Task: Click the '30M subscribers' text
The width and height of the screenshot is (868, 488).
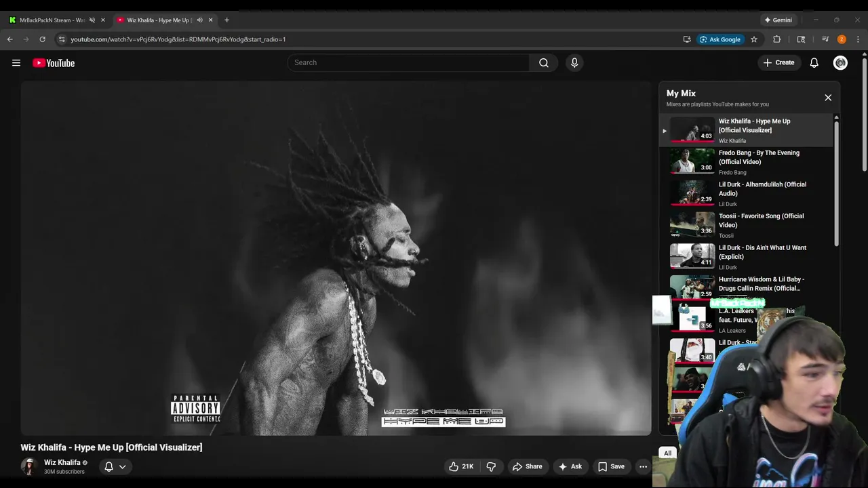Action: 64,472
